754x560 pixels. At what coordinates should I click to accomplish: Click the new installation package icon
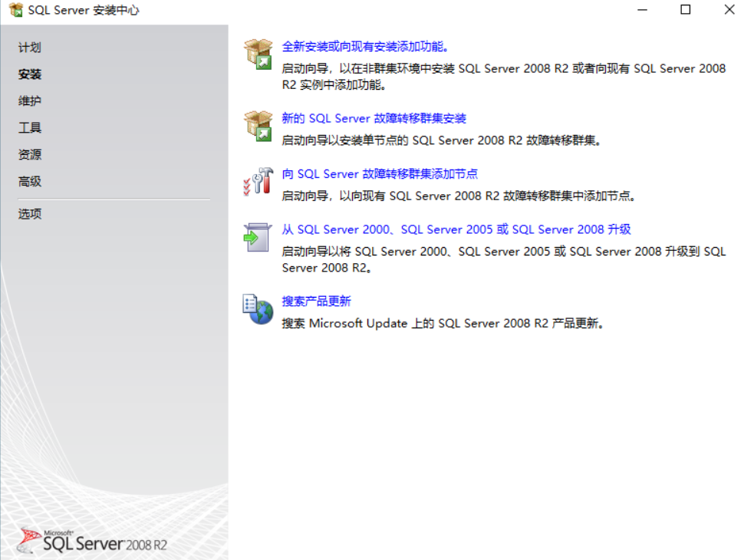(257, 54)
